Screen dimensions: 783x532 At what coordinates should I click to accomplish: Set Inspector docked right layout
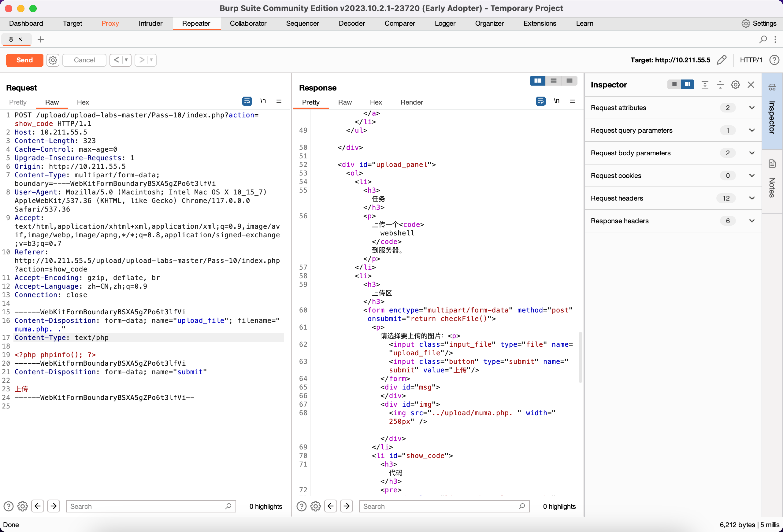(x=687, y=84)
